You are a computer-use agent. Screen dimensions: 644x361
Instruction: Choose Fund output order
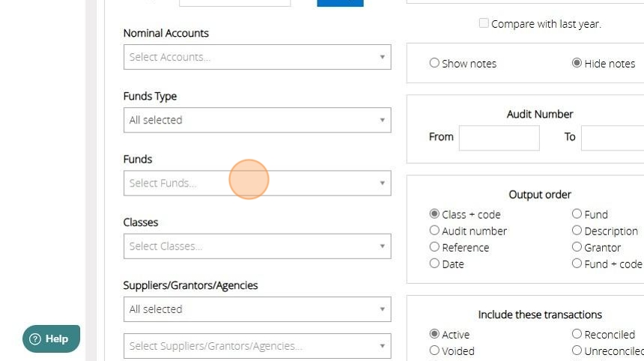click(577, 214)
